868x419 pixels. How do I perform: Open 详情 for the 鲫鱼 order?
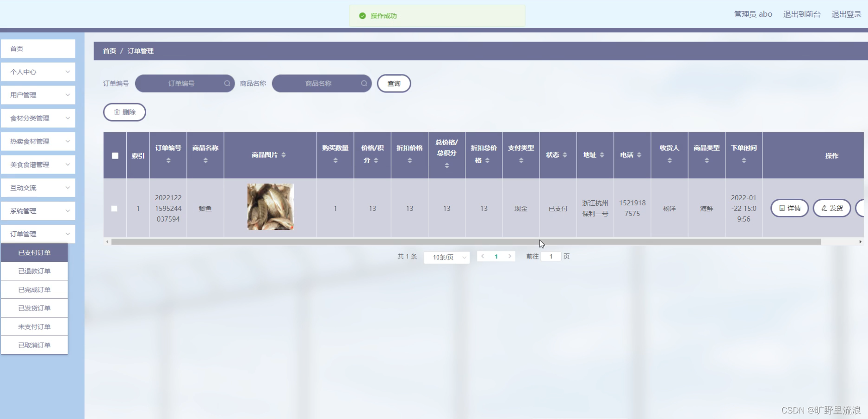coord(789,208)
